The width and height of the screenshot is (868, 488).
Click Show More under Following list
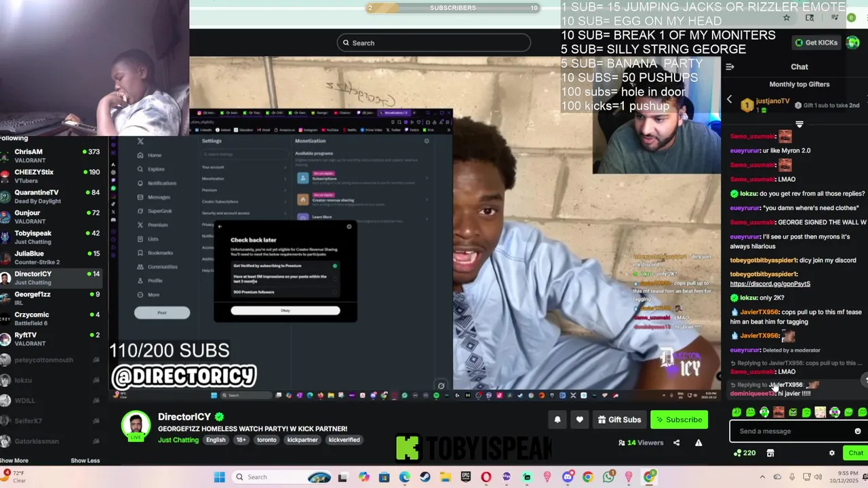14,460
